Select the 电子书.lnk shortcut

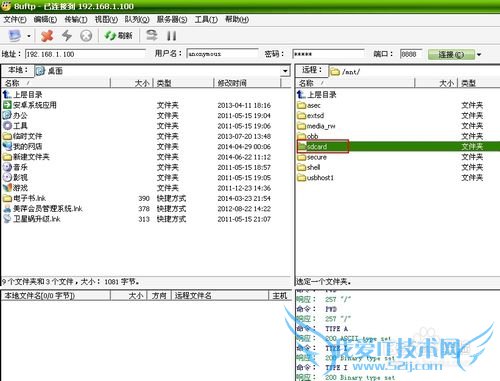tap(24, 198)
